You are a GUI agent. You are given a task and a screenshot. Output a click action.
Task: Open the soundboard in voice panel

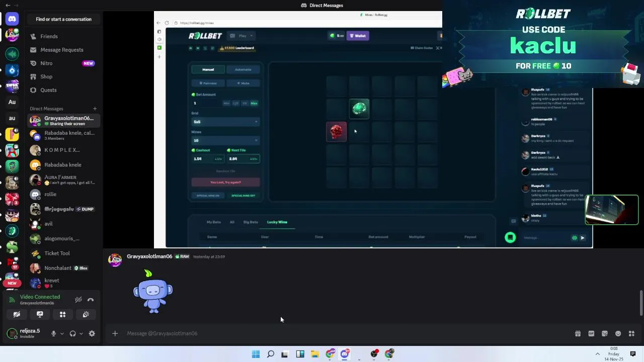(86, 314)
